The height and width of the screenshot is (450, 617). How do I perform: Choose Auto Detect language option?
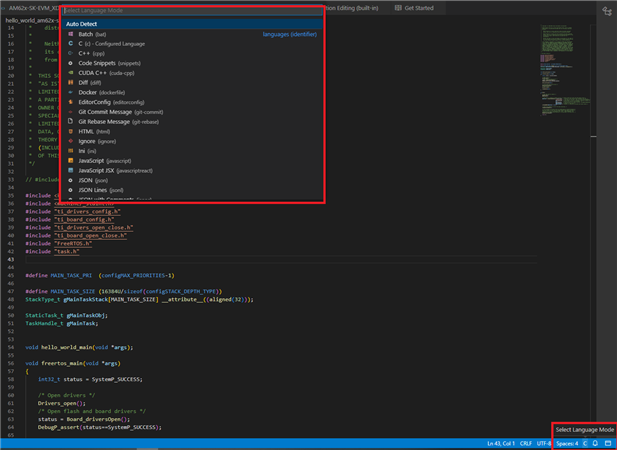pos(192,24)
